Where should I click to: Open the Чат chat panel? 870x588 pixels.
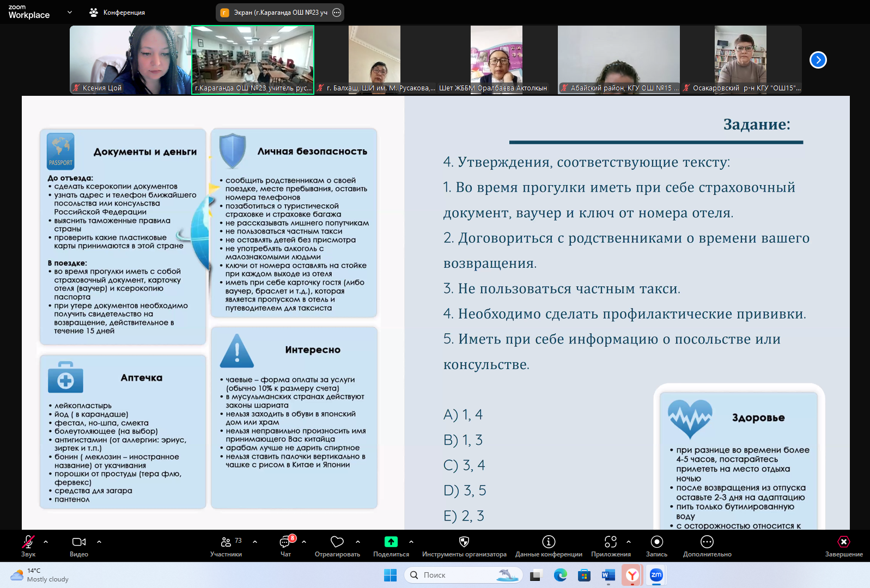[285, 546]
